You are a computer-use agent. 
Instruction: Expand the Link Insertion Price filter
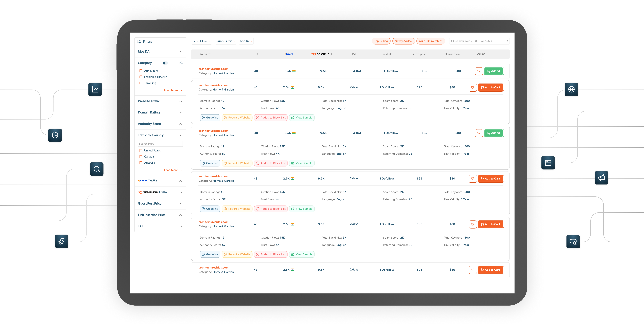coord(180,215)
